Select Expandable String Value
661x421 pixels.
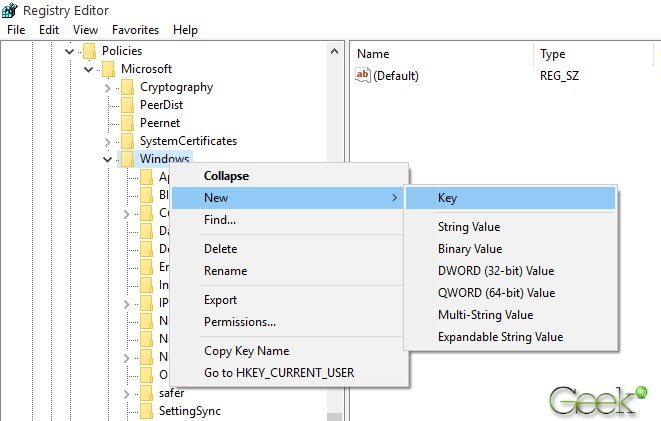[x=510, y=336]
